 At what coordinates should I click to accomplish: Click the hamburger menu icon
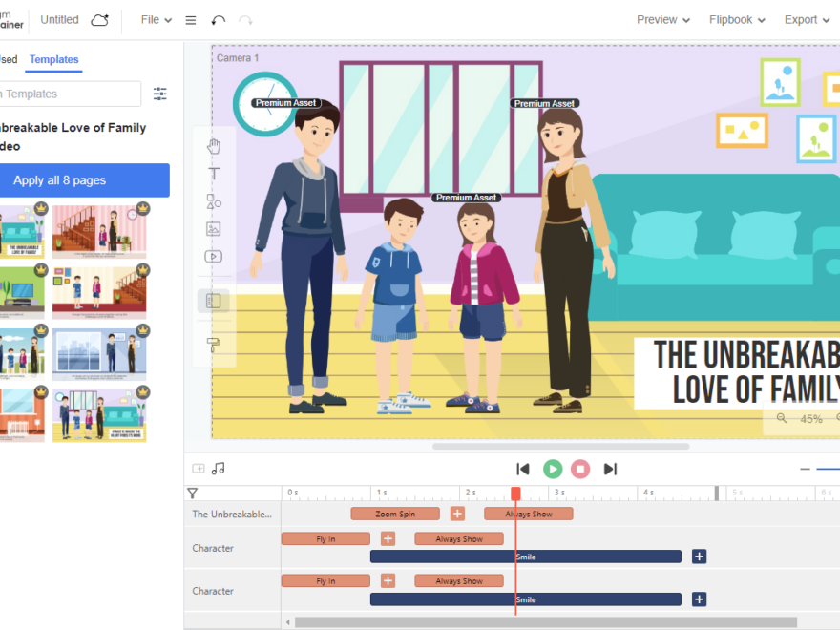pyautogui.click(x=190, y=19)
